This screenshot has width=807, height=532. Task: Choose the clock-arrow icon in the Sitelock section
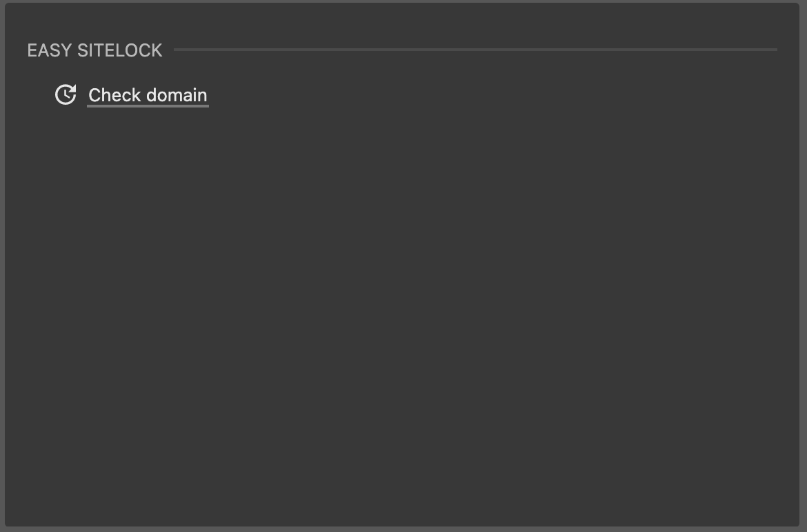[66, 94]
